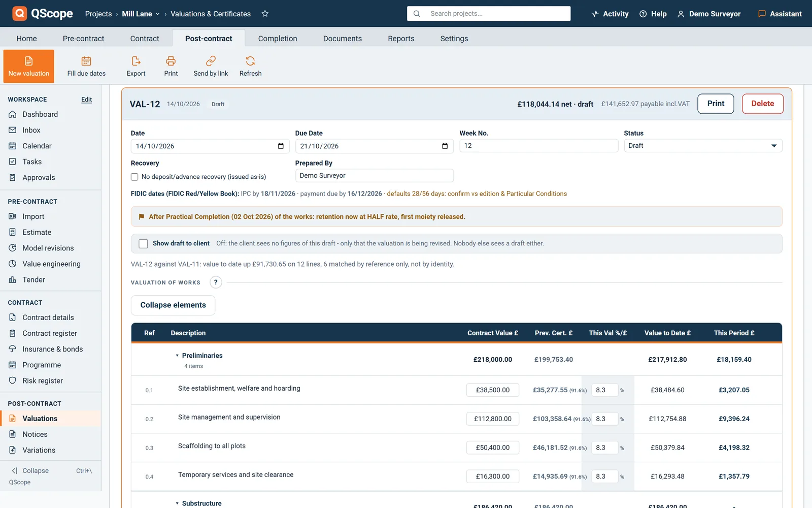
Task: Click the New valuation icon button
Action: (29, 66)
